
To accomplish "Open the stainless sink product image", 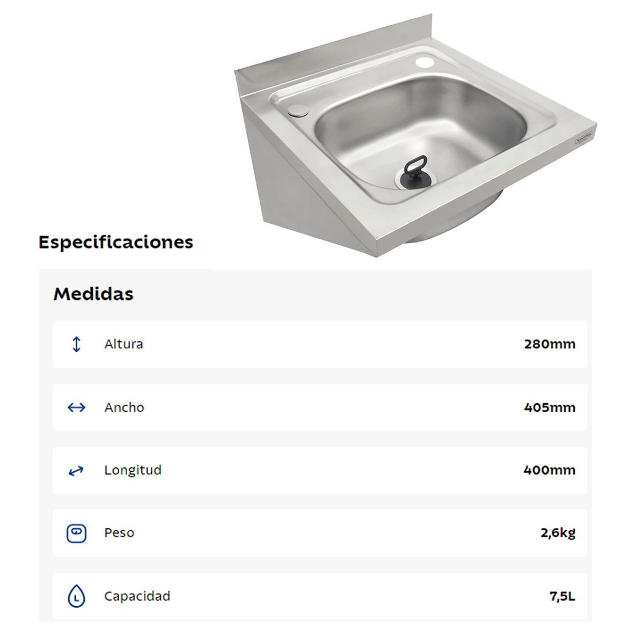I will 415,136.
